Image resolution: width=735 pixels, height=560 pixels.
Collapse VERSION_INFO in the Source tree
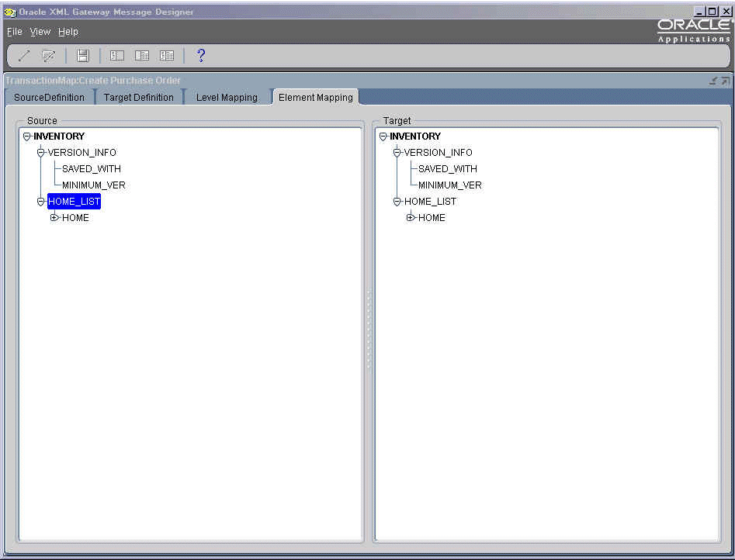(41, 153)
